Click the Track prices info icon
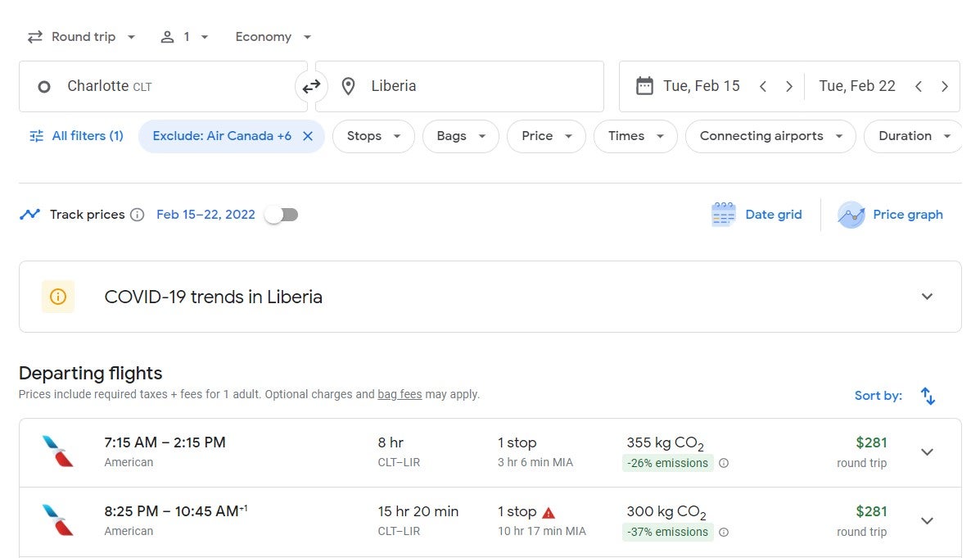The height and width of the screenshot is (558, 980). click(138, 215)
